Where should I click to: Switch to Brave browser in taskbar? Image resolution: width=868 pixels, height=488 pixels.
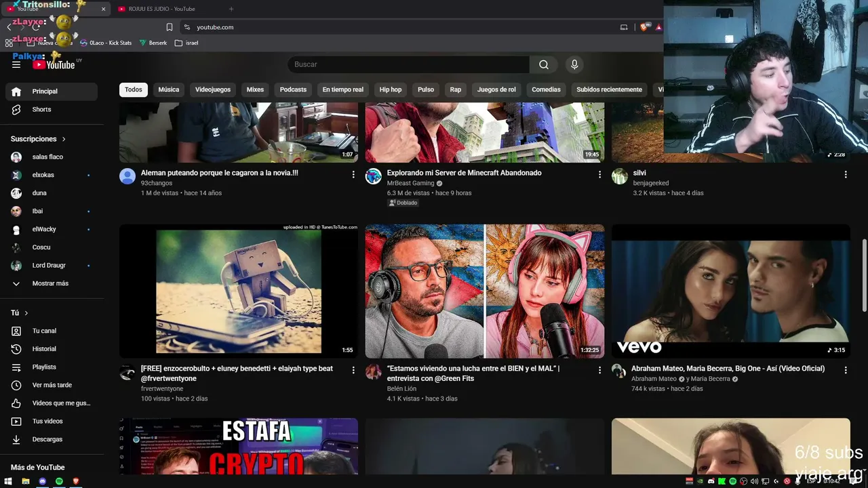coord(75,481)
